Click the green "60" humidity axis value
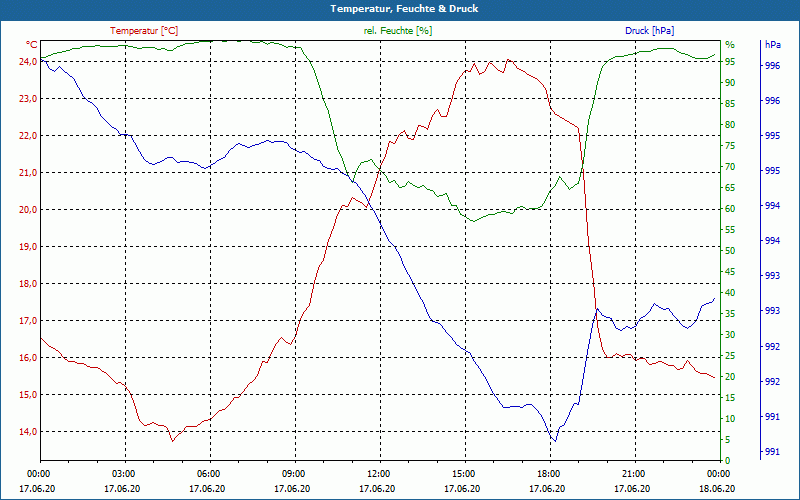The image size is (800, 500). coord(730,209)
